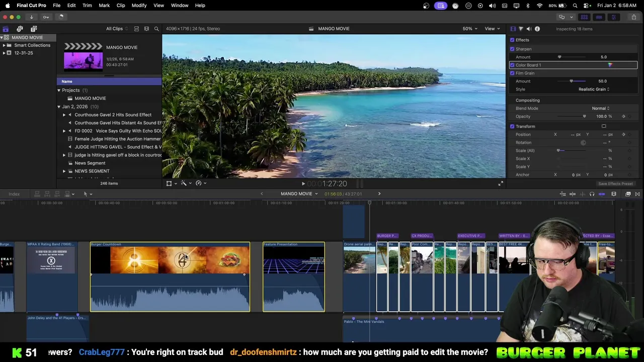Image resolution: width=644 pixels, height=362 pixels.
Task: Show the Video inspector tab icon
Action: [x=513, y=29]
